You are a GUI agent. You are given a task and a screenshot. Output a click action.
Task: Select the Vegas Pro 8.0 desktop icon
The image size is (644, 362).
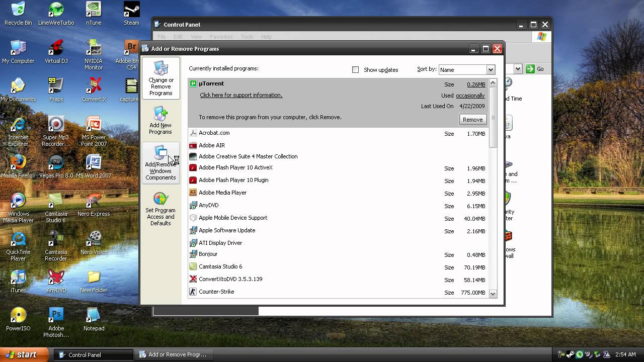(x=56, y=166)
